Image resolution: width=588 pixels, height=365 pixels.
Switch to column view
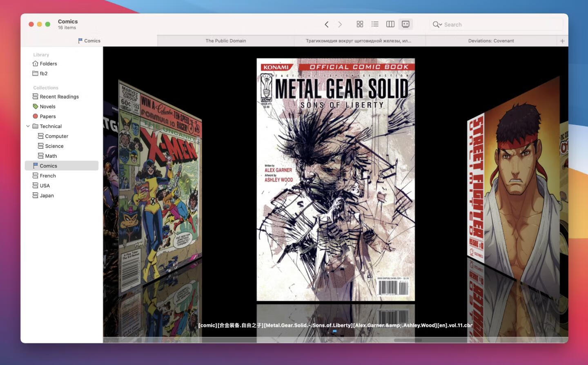(390, 25)
